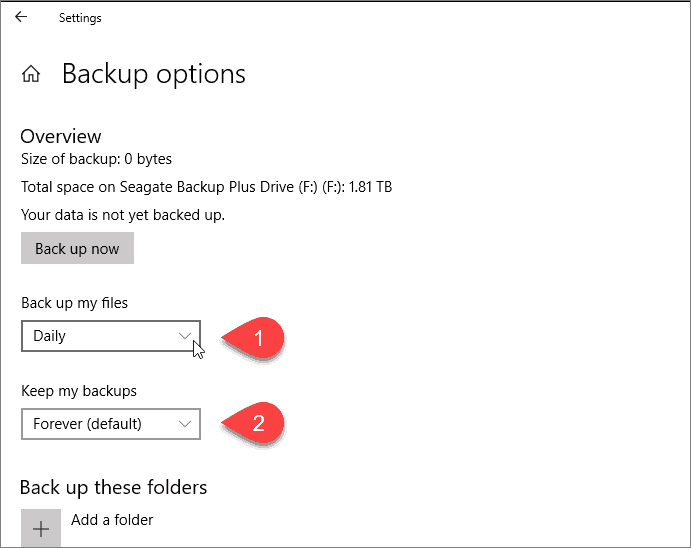The width and height of the screenshot is (691, 548).
Task: Click the plus icon to add a folder
Action: (x=41, y=528)
